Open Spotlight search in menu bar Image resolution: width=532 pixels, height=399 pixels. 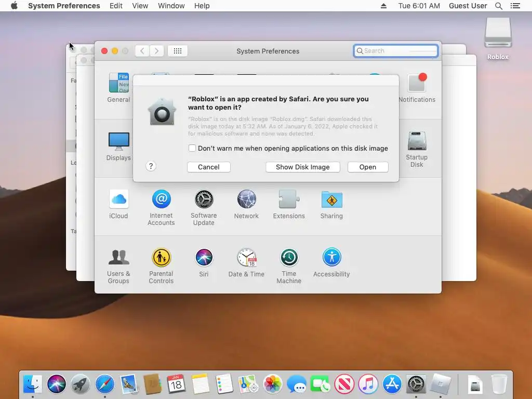click(x=498, y=6)
